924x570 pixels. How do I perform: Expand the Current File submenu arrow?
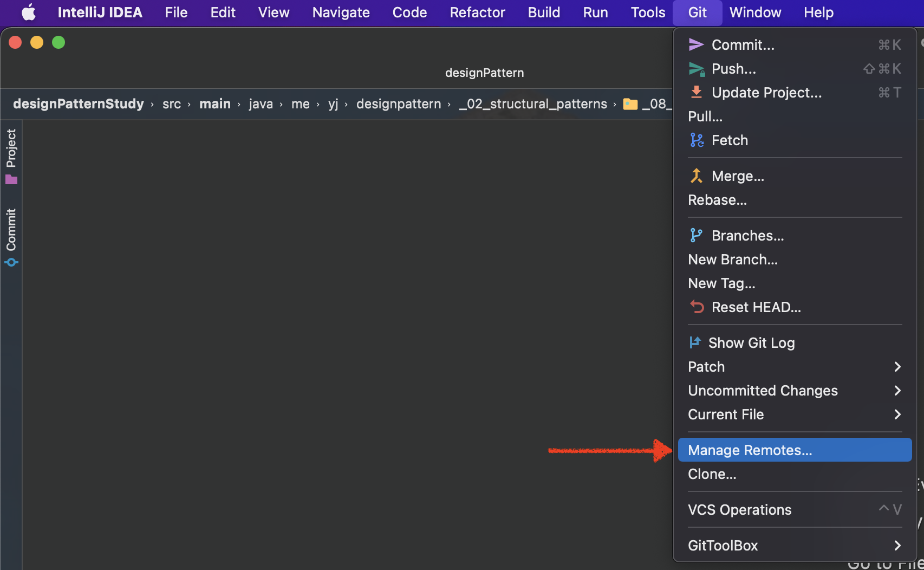(x=897, y=414)
